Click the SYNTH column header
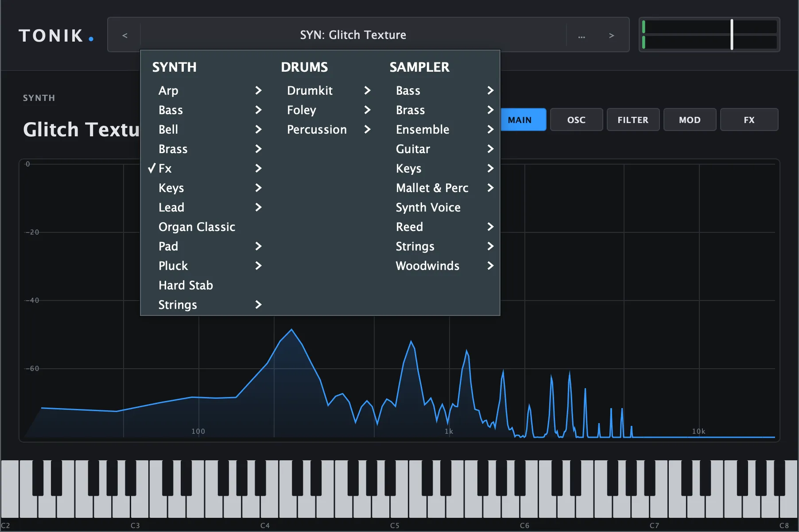 pyautogui.click(x=174, y=67)
